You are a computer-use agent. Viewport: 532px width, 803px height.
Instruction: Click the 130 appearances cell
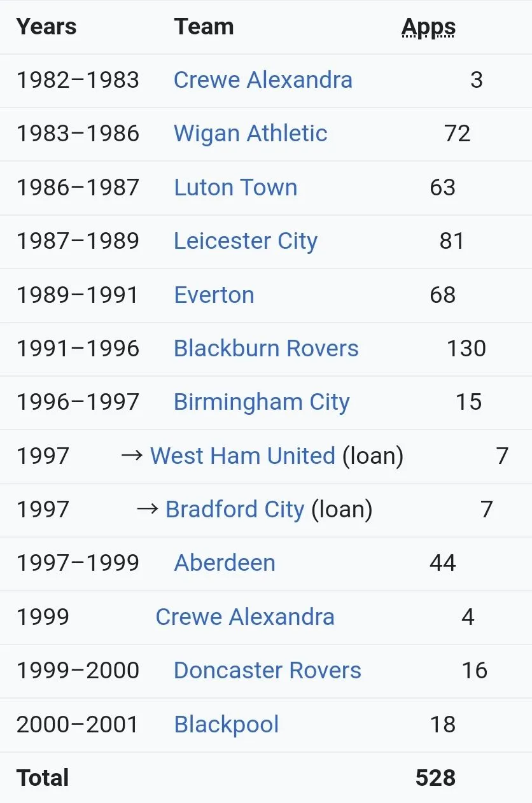[x=466, y=349]
